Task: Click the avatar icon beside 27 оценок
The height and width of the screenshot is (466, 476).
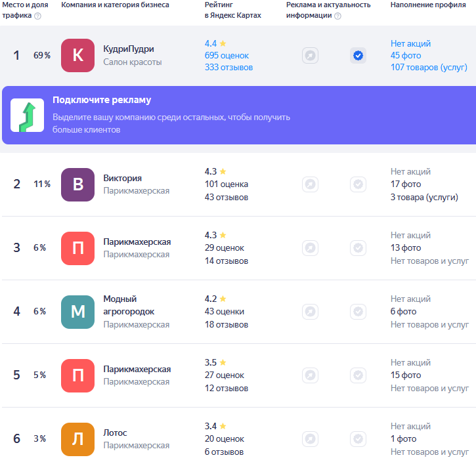Action: coord(77,375)
